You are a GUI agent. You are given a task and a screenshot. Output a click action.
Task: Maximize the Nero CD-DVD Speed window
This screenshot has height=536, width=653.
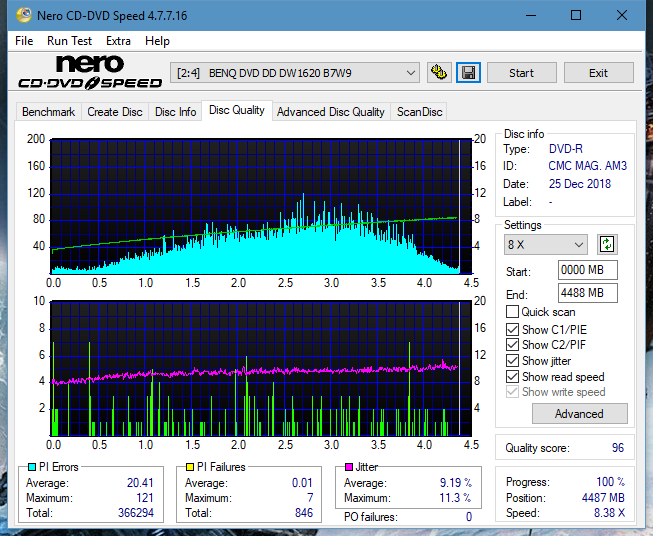point(576,15)
